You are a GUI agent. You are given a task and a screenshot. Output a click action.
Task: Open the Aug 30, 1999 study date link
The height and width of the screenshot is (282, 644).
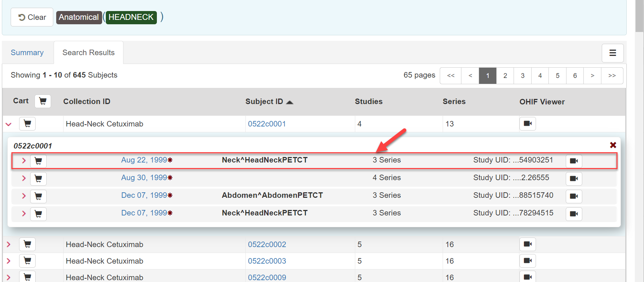point(144,178)
